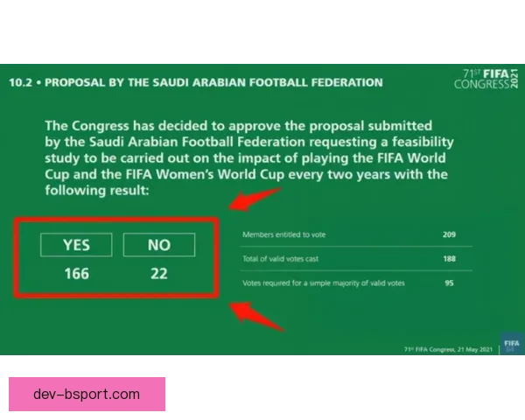Click 'Total of valid votes cast' label
525x420 pixels.
tap(283, 258)
